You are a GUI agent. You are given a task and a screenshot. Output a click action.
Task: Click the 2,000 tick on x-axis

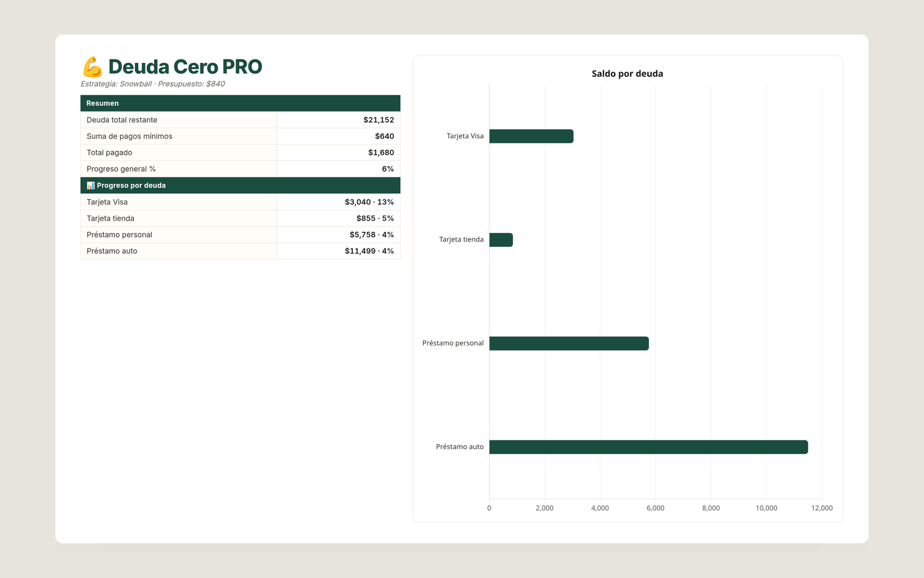click(x=545, y=508)
